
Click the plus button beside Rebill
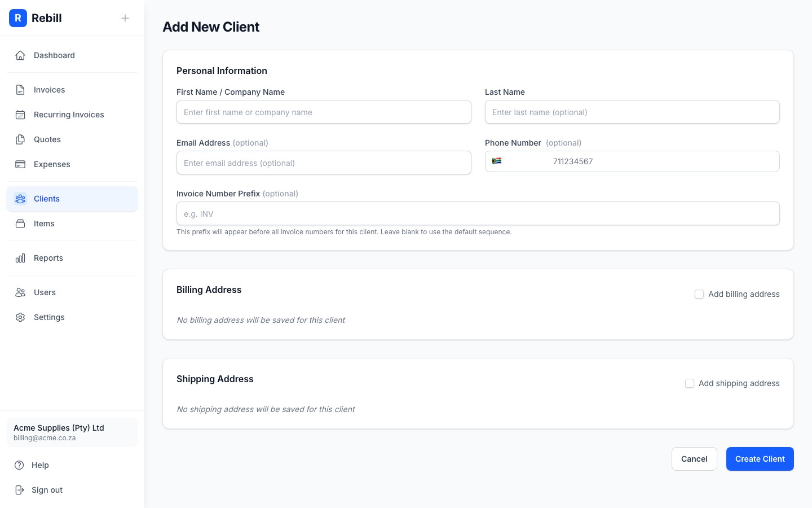[x=125, y=18]
